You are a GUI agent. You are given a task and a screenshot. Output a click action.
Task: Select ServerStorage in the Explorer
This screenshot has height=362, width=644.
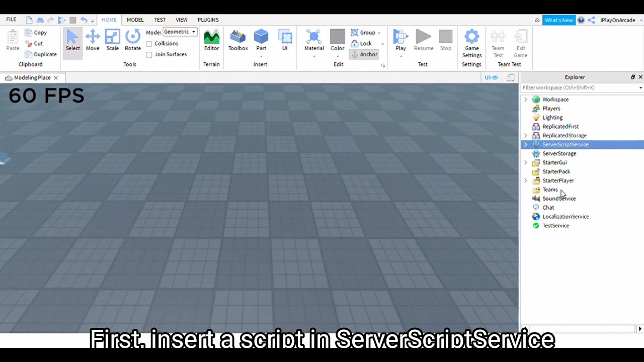pos(559,154)
